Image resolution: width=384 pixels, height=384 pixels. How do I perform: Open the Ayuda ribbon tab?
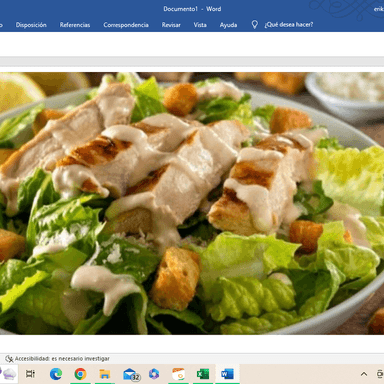point(228,25)
